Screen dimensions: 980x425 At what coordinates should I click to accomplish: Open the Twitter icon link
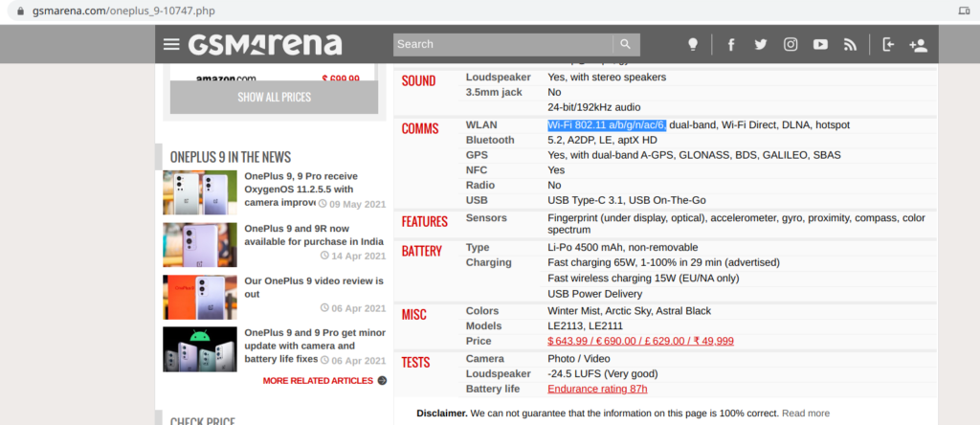pyautogui.click(x=761, y=44)
